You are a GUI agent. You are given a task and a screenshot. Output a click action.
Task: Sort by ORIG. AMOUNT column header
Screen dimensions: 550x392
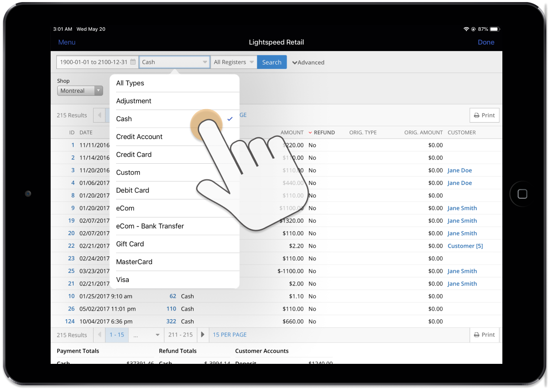pos(424,133)
